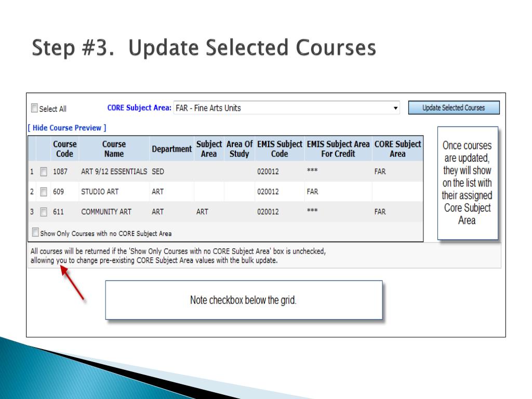Image resolution: width=532 pixels, height=399 pixels.
Task: Click the EMIS Subject Code column header
Action: pyautogui.click(x=280, y=149)
